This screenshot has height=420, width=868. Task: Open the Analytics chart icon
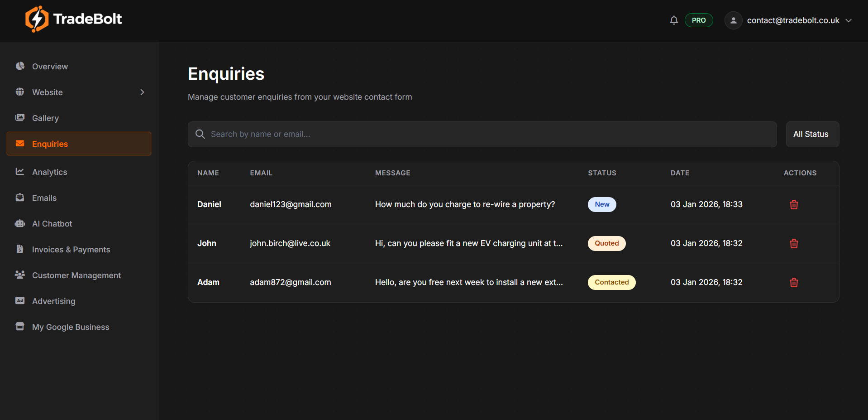(x=20, y=172)
